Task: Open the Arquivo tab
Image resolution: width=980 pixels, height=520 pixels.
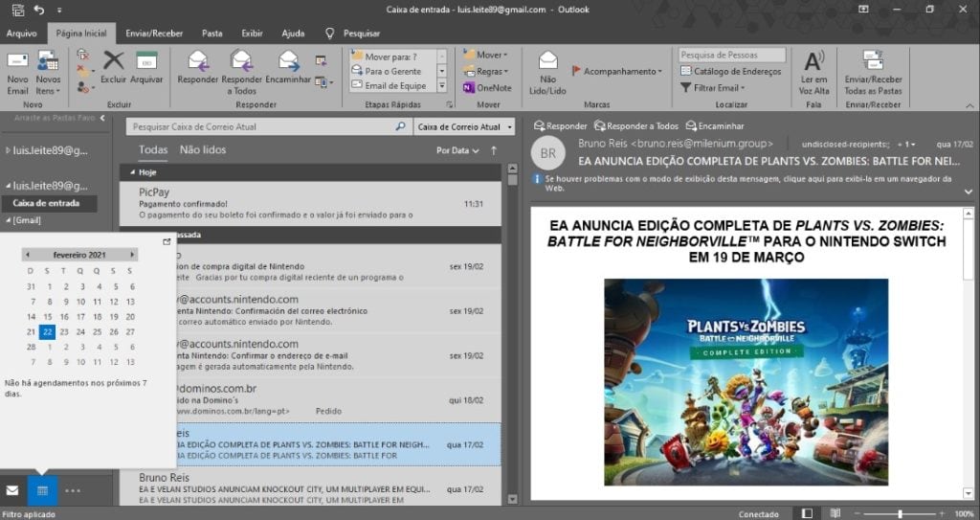Action: pyautogui.click(x=22, y=34)
